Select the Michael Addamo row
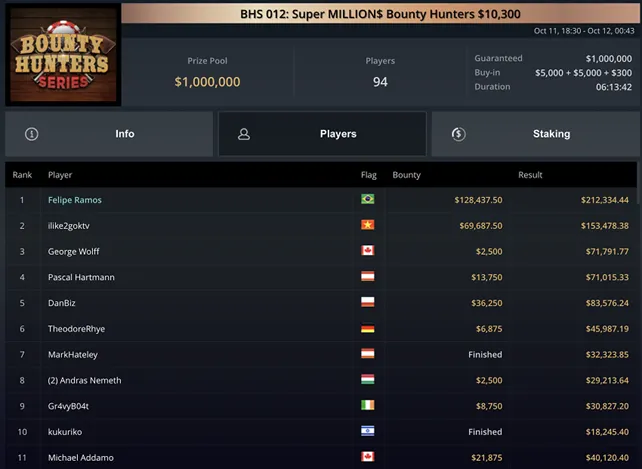Viewport: 642px width, 469px height. 321,458
